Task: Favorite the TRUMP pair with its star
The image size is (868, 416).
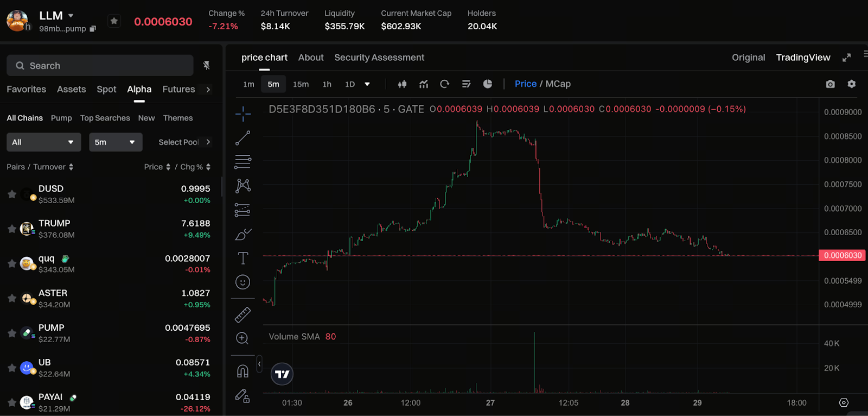Action: [12, 229]
